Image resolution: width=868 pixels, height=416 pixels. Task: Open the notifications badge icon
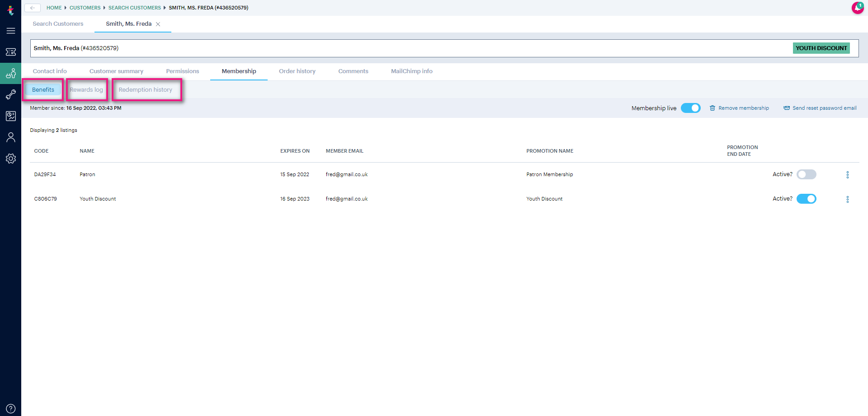pos(858,8)
